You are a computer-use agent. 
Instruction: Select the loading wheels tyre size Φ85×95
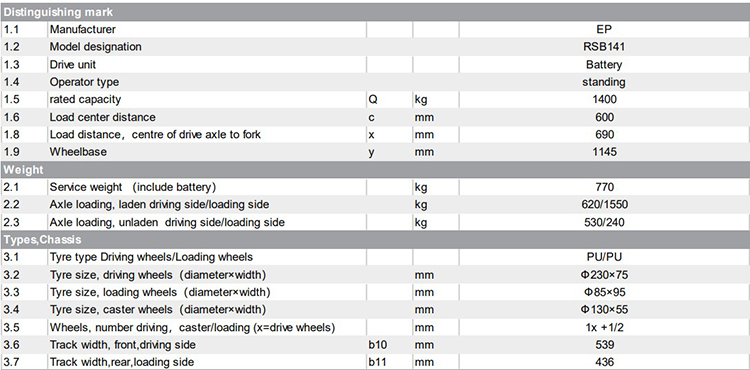pos(604,292)
